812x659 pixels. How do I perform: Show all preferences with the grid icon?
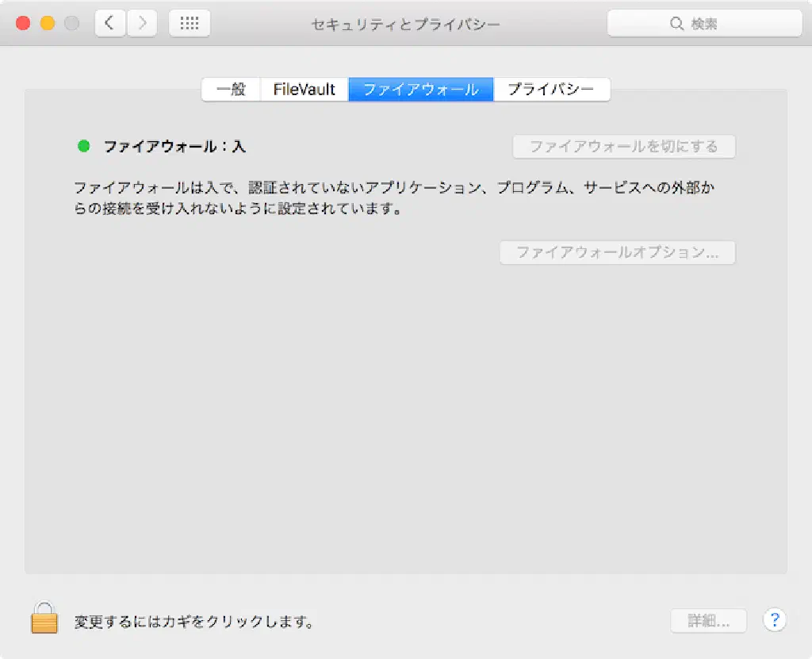pyautogui.click(x=190, y=24)
